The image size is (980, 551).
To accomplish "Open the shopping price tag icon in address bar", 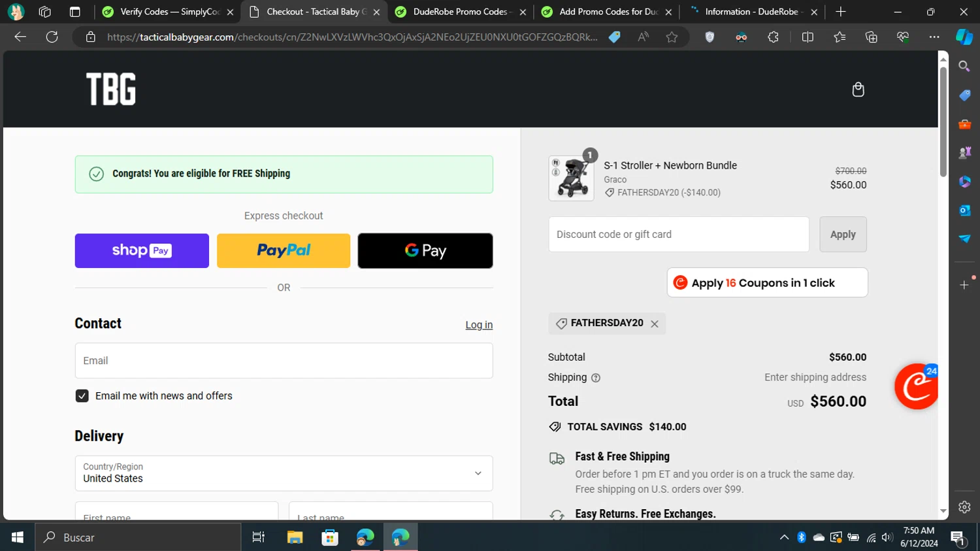I will click(x=614, y=37).
